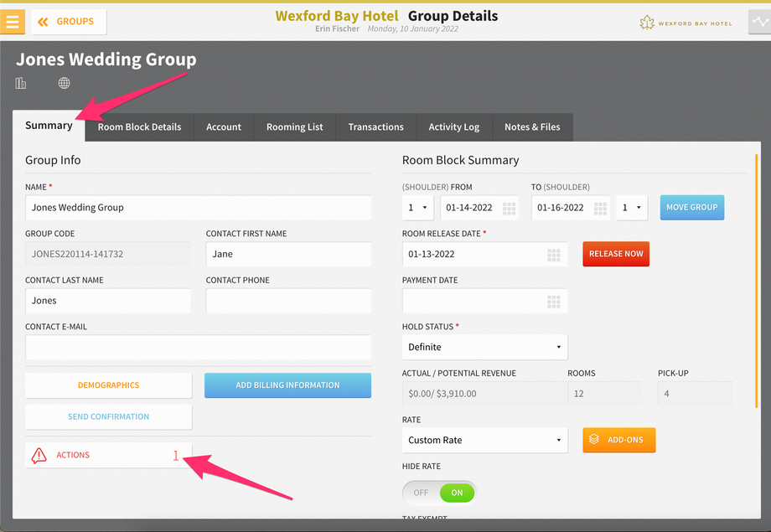This screenshot has width=771, height=532.
Task: Click the Group Code field
Action: coord(107,254)
